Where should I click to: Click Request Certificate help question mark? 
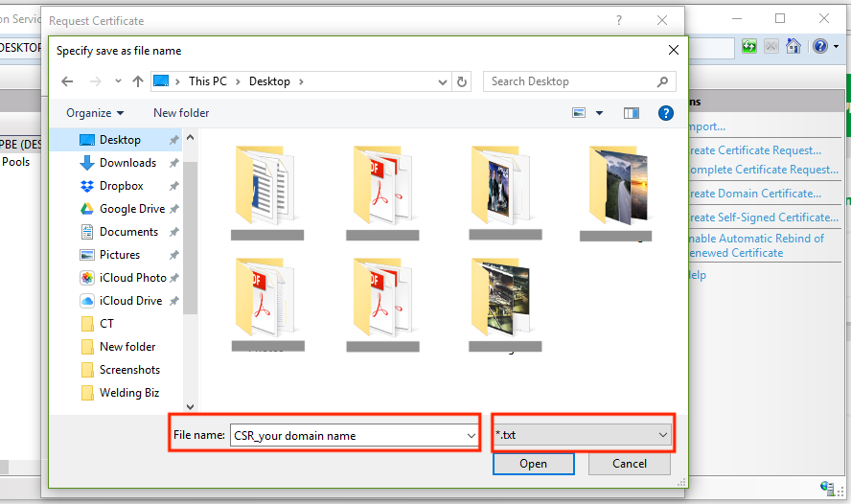pyautogui.click(x=619, y=21)
